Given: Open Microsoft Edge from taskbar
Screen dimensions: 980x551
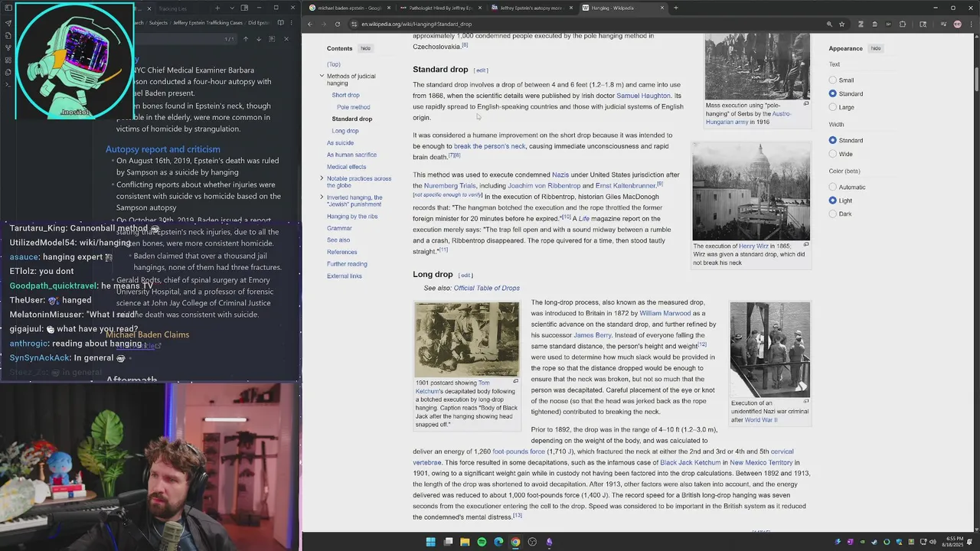Looking at the screenshot, I should [x=498, y=542].
